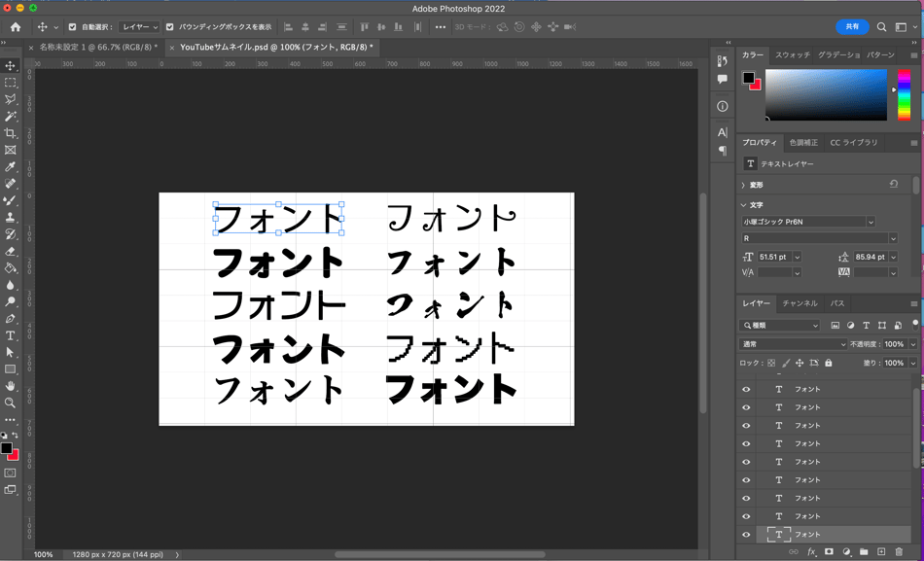924x561 pixels.
Task: Select the Magic Wand tool
Action: pyautogui.click(x=11, y=117)
